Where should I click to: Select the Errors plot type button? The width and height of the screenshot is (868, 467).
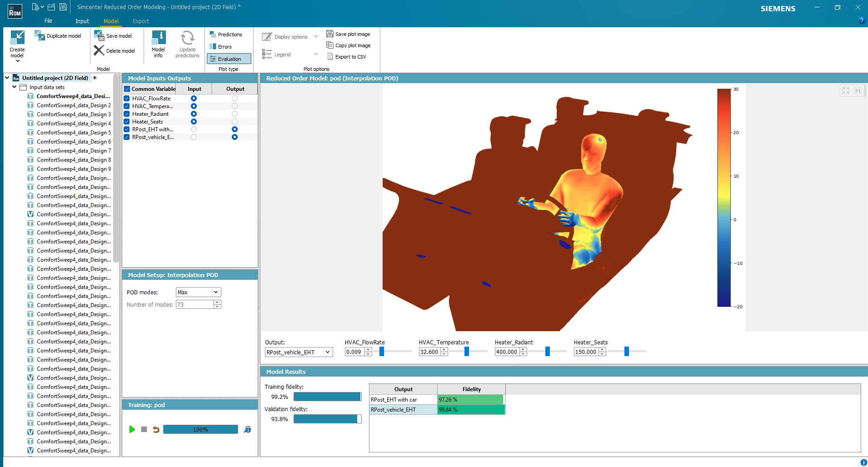coord(224,47)
